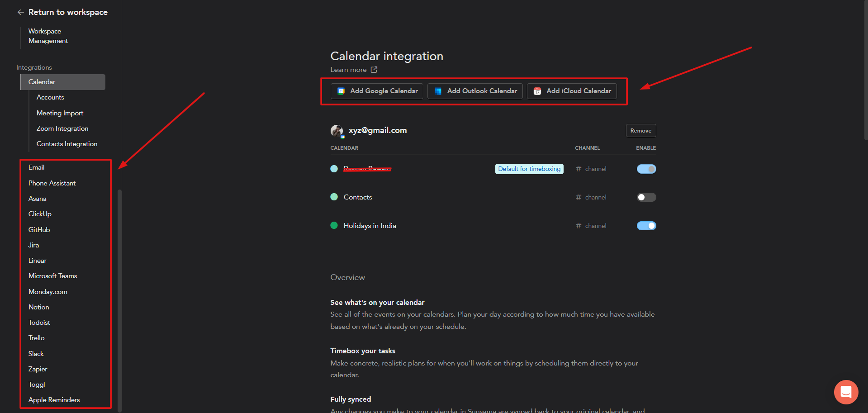
Task: Open the Email integration
Action: click(36, 167)
